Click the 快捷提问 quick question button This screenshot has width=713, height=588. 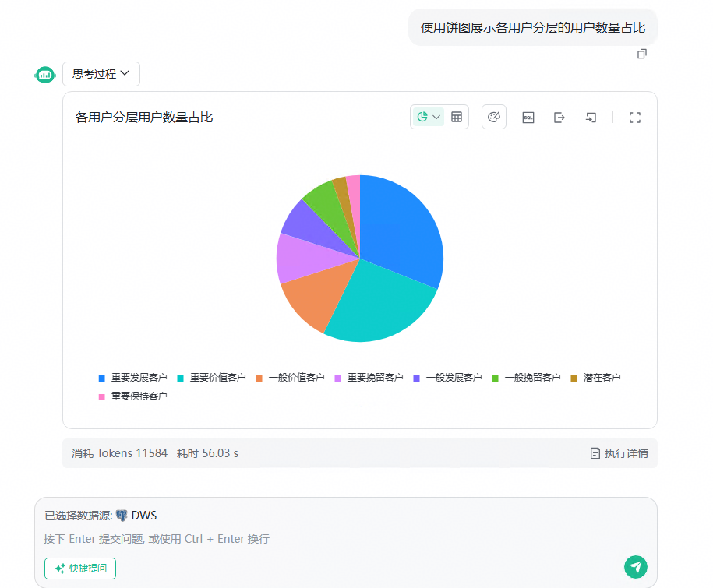click(x=80, y=569)
